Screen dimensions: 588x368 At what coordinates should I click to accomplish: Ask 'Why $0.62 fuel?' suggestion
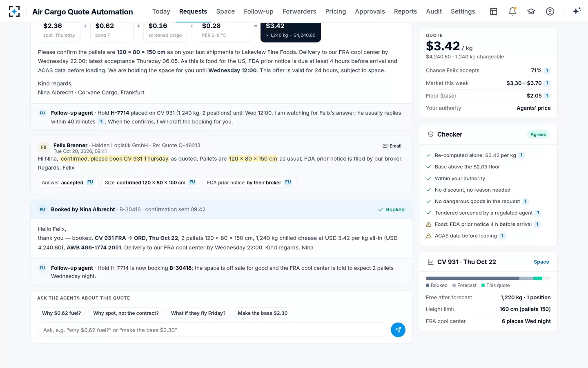click(62, 313)
